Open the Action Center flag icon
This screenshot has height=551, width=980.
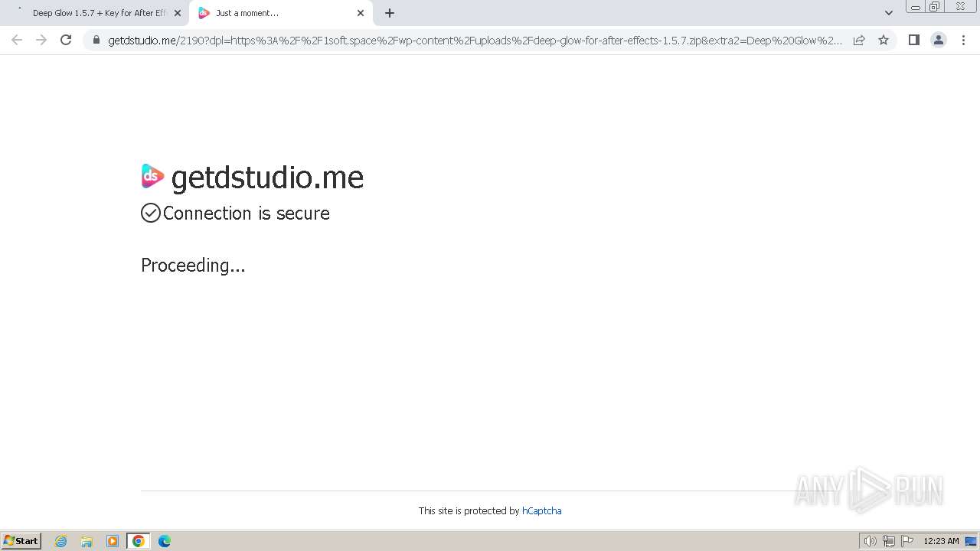coord(907,541)
